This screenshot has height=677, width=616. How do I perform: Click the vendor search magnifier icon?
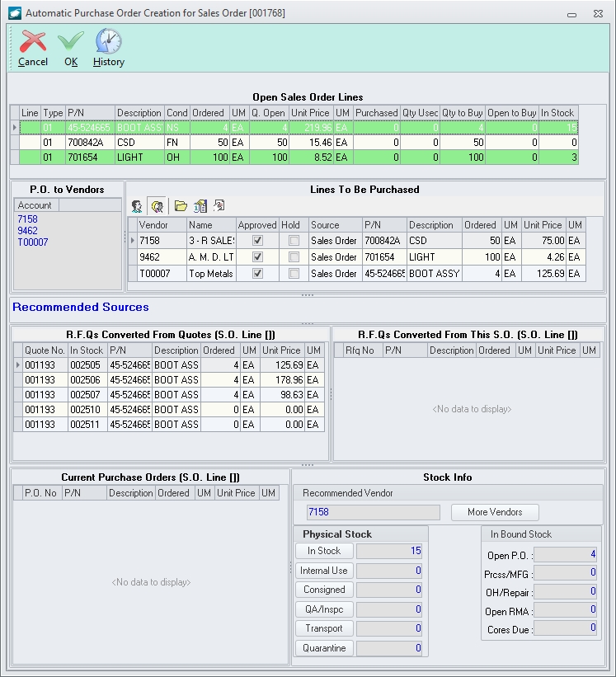(x=158, y=206)
